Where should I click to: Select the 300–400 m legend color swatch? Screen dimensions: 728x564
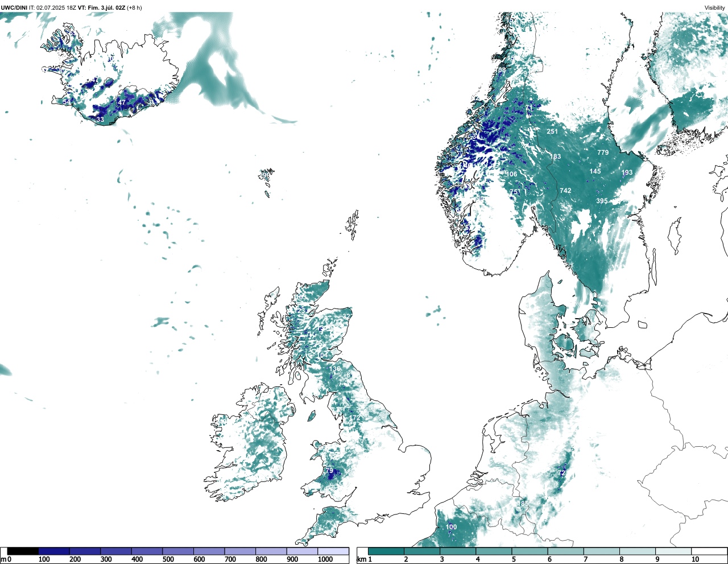tap(116, 551)
